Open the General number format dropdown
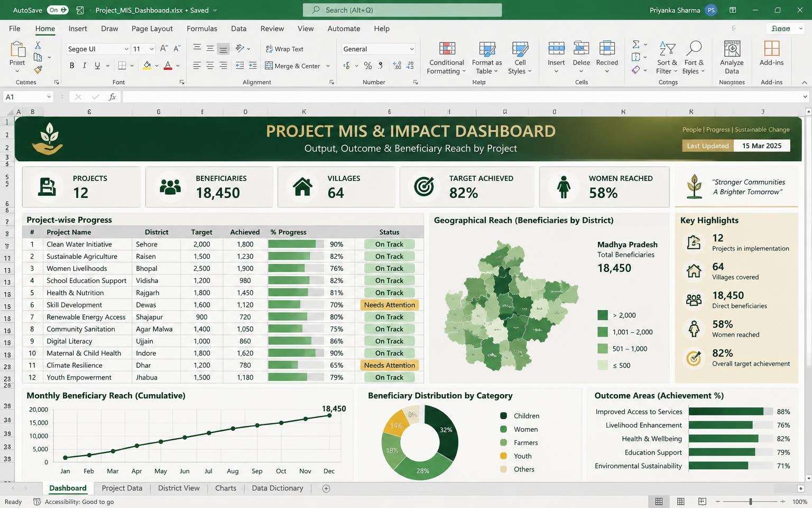The image size is (812, 508). tap(412, 49)
